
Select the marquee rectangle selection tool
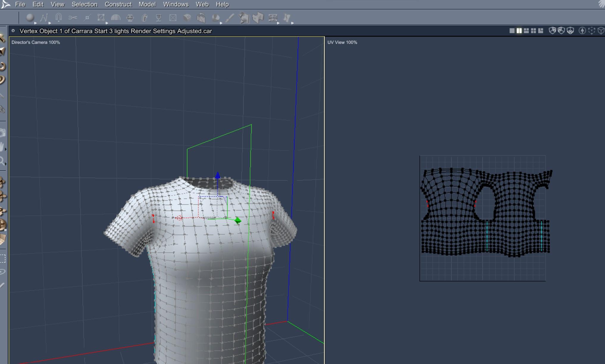[3, 259]
